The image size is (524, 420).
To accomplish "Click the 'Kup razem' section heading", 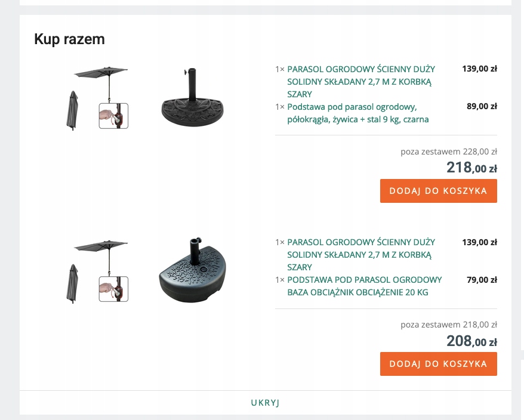I will [x=69, y=39].
